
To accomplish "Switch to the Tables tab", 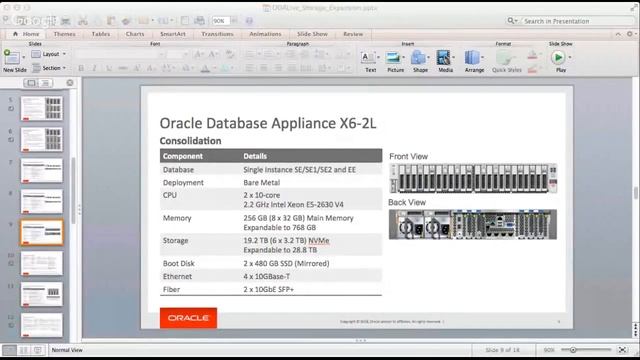I will coord(101,34).
